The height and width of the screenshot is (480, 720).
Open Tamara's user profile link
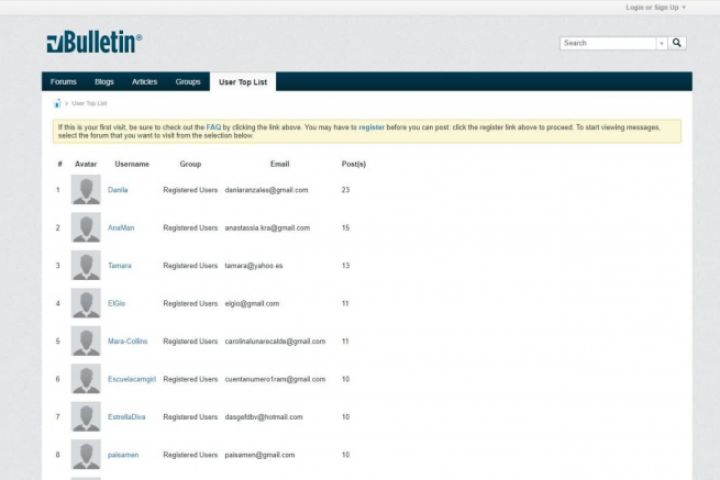tap(119, 265)
